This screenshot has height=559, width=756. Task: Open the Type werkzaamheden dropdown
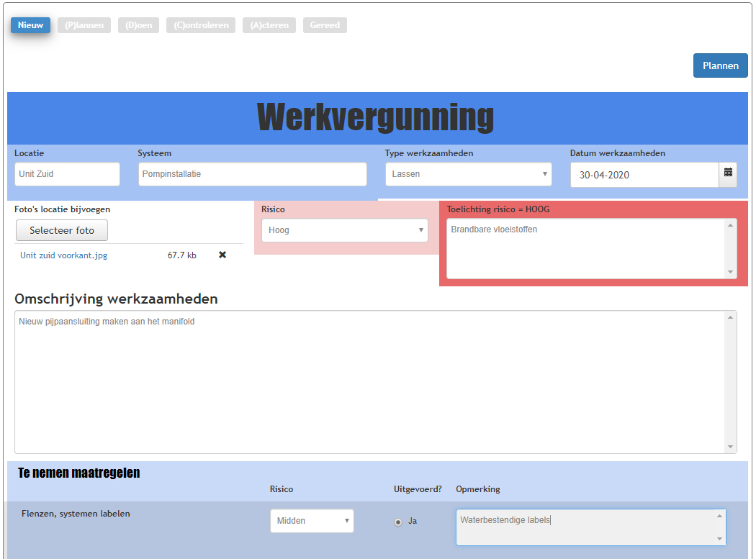pos(468,174)
